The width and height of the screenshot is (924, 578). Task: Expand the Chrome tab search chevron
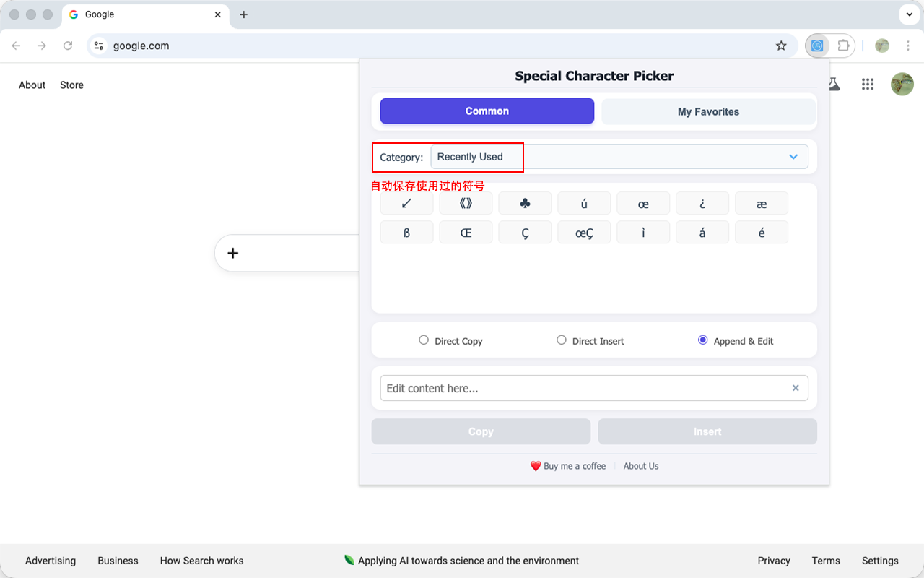[909, 14]
